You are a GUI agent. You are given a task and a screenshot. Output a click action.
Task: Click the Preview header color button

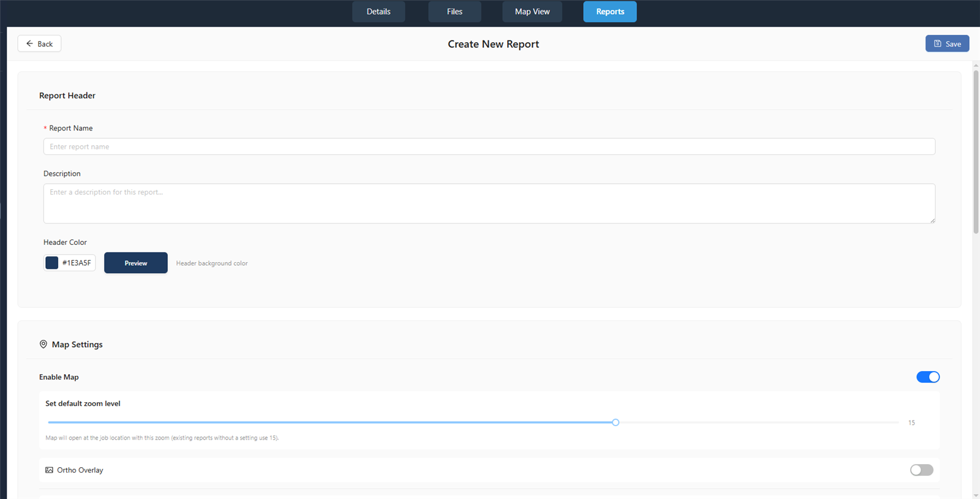pyautogui.click(x=136, y=263)
